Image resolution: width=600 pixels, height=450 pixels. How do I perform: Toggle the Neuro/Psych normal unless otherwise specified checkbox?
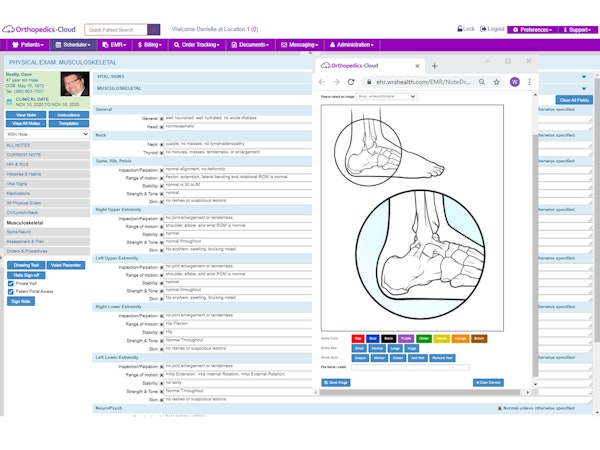[499, 408]
